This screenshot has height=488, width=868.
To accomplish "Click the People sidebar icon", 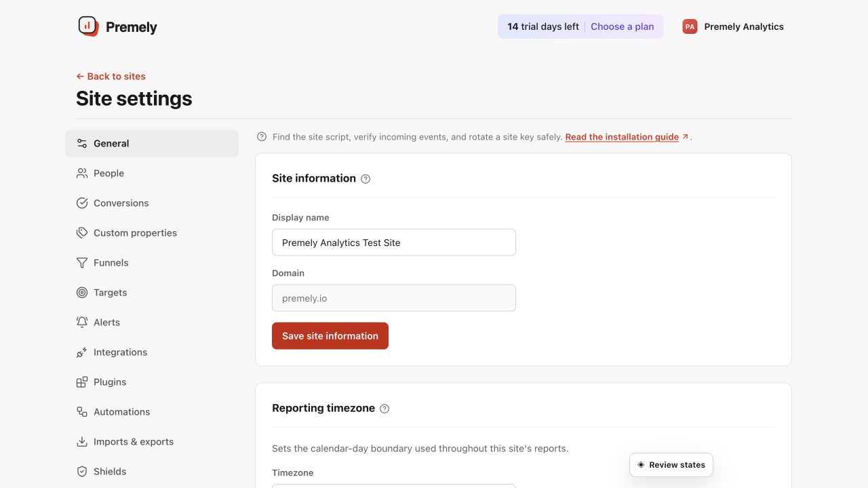I will (x=82, y=174).
